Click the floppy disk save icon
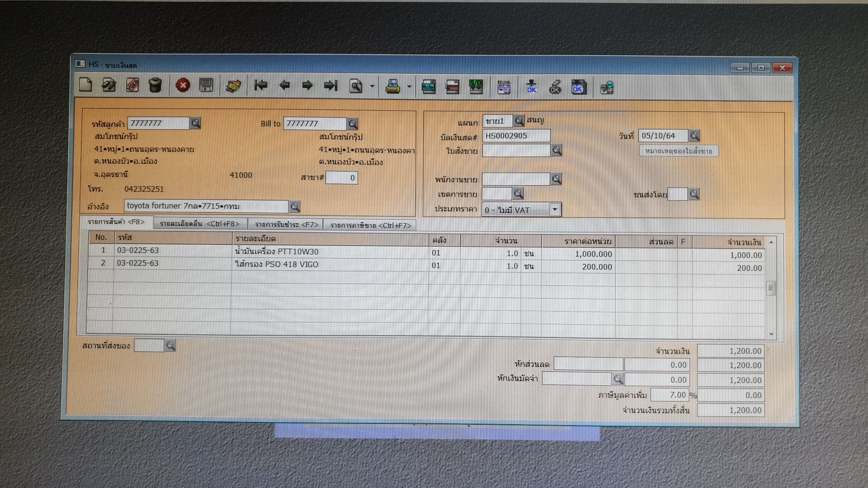 point(206,85)
